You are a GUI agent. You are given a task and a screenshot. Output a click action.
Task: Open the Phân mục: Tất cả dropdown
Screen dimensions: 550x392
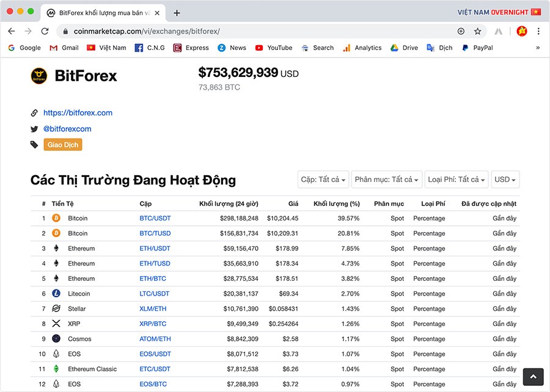(x=387, y=180)
